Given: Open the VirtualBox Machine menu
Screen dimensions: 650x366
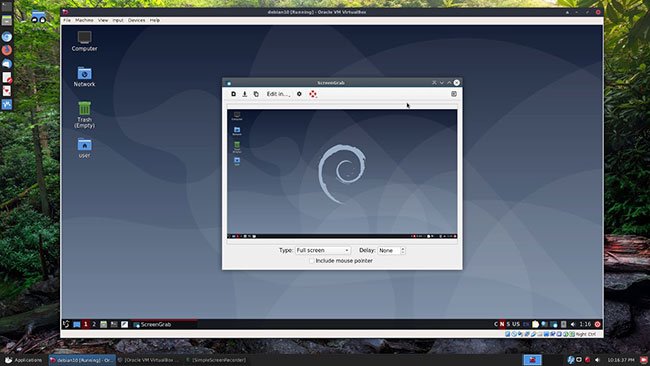Looking at the screenshot, I should pyautogui.click(x=84, y=20).
